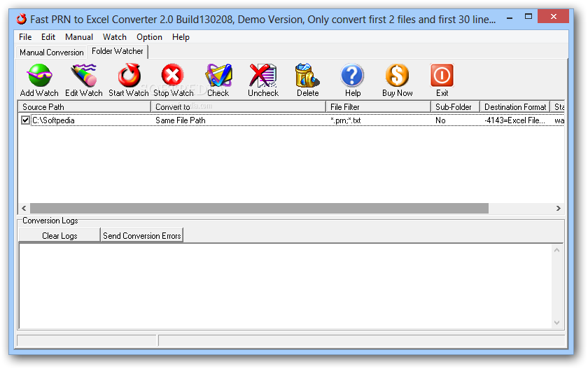Screen dimensions: 588x369
Task: Click inside the Conversion Logs text area
Action: tap(285, 286)
